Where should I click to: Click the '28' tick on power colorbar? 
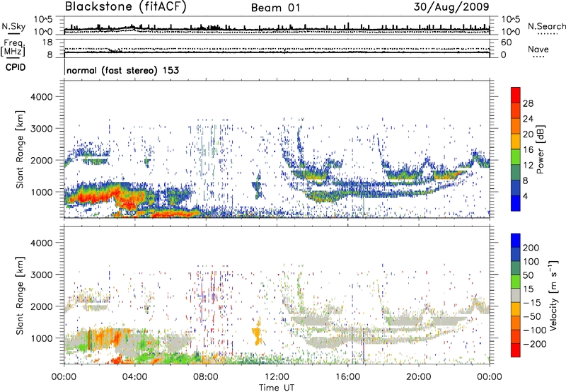pyautogui.click(x=528, y=103)
